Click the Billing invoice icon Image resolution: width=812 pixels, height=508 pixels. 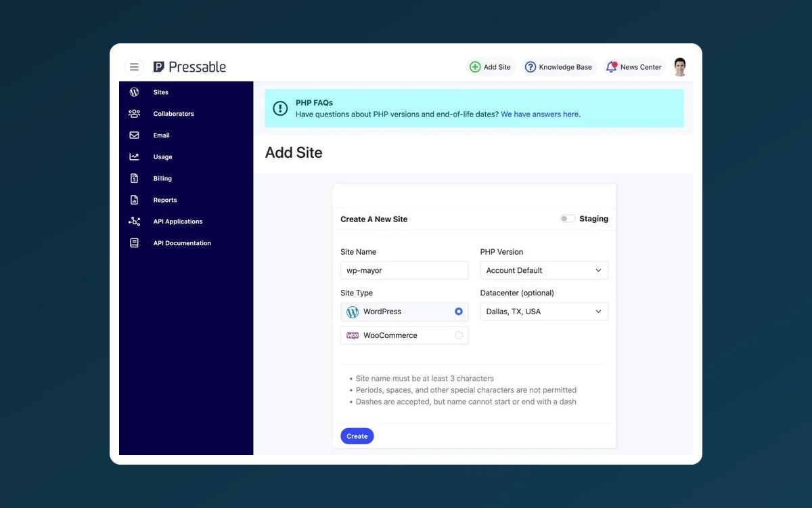point(134,179)
